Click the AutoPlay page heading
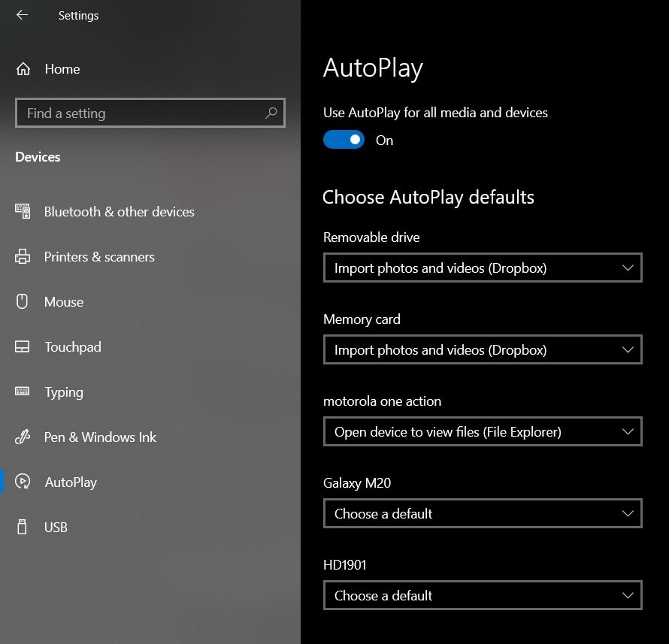Viewport: 669px width, 644px height. click(x=373, y=68)
